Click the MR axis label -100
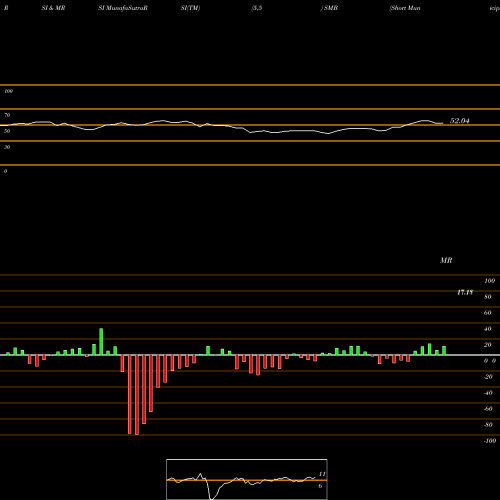Viewport: 500px width, 500px height. coord(490,441)
